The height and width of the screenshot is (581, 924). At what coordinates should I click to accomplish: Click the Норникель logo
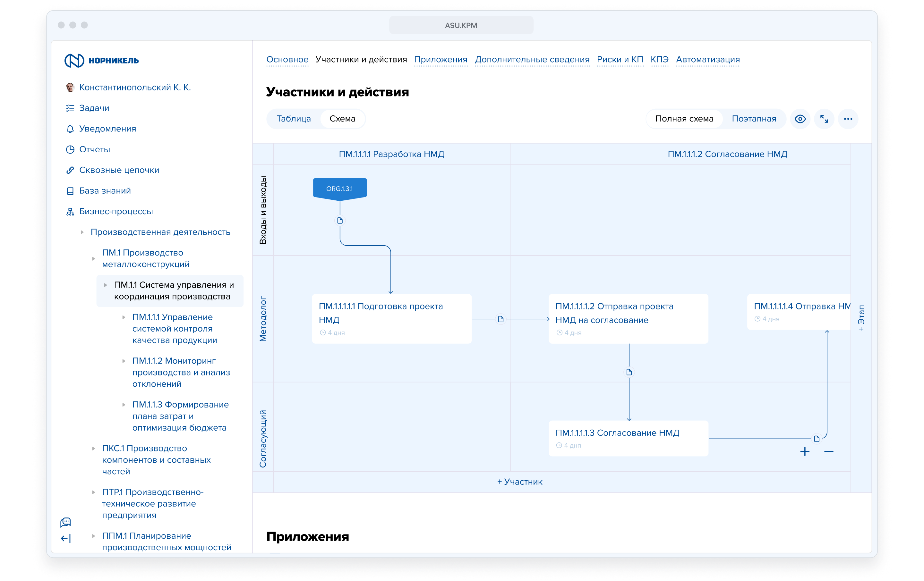tap(102, 61)
